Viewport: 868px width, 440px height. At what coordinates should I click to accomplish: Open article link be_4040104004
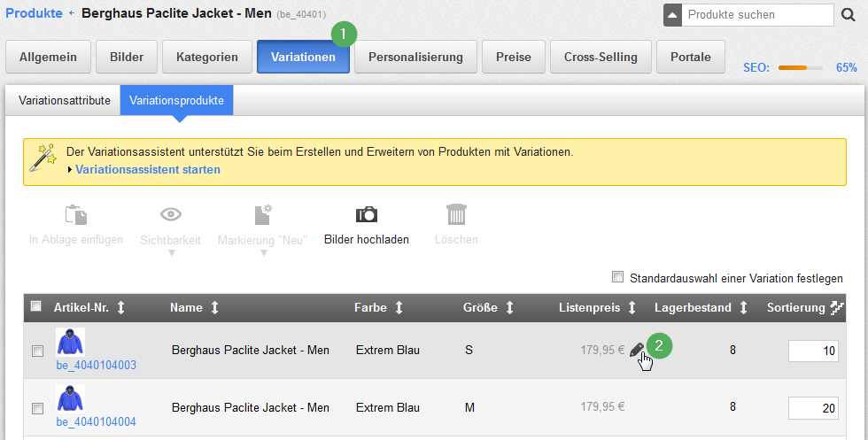(97, 421)
